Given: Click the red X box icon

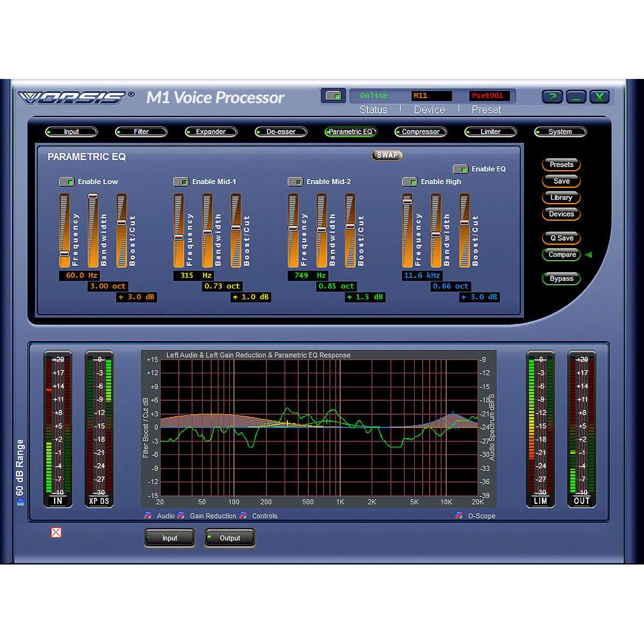Looking at the screenshot, I should tap(56, 532).
